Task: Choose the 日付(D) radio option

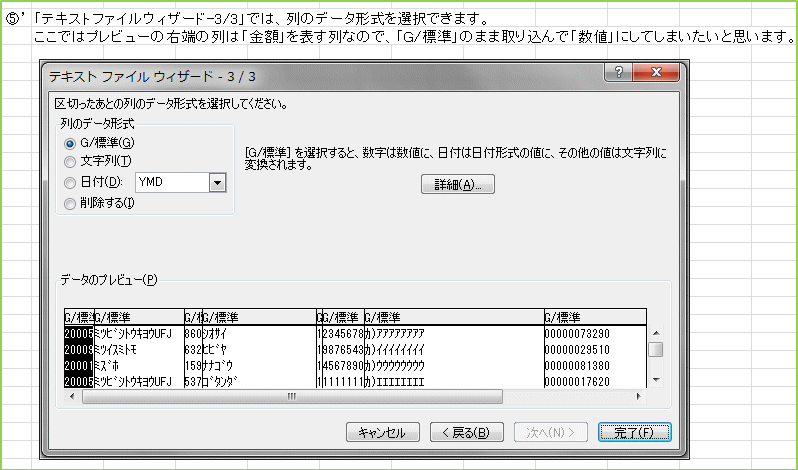Action: tap(70, 183)
